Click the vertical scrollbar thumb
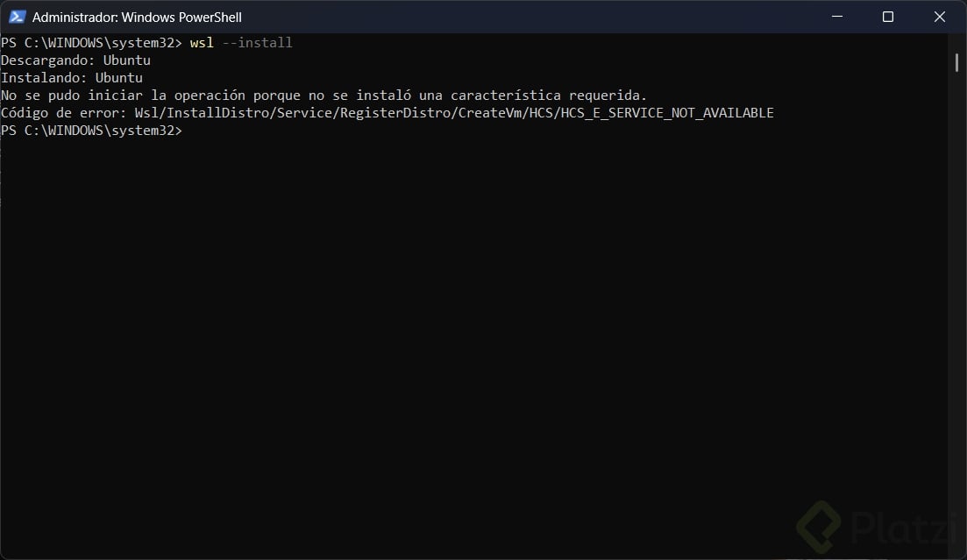This screenshot has height=560, width=967. [x=956, y=61]
